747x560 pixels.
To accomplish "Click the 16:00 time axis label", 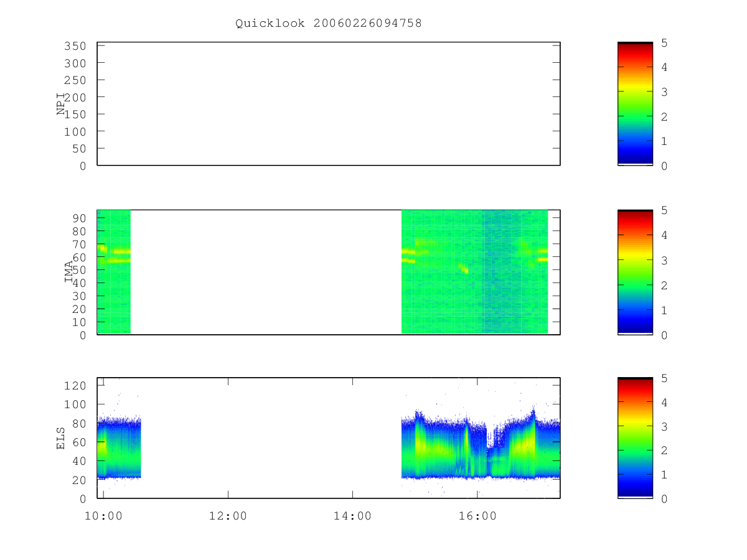I will coord(477,516).
